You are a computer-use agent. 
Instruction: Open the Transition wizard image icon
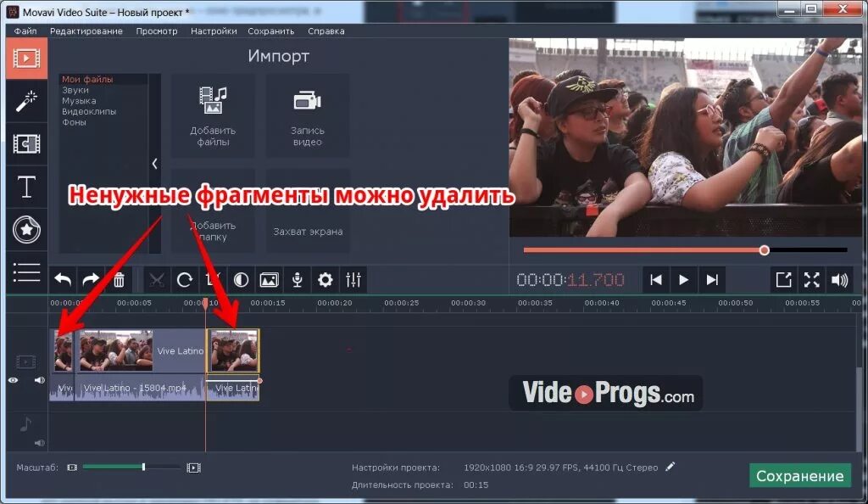(269, 280)
